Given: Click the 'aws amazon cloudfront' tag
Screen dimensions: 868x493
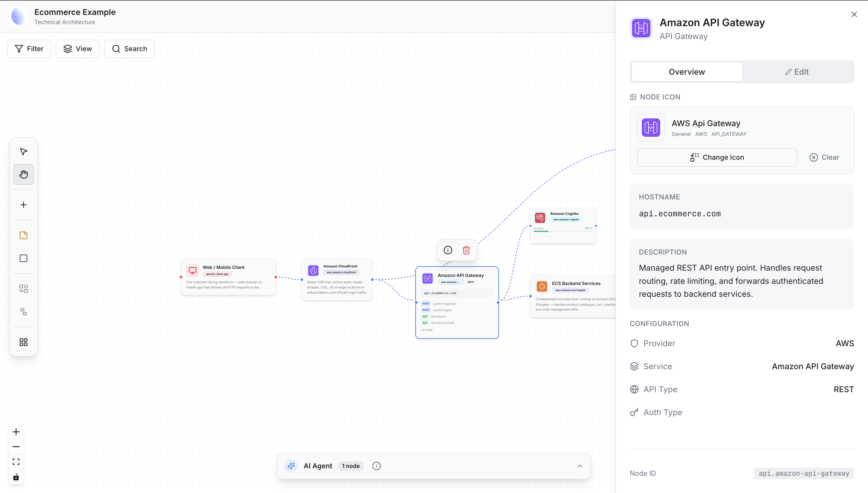Looking at the screenshot, I should [x=341, y=272].
